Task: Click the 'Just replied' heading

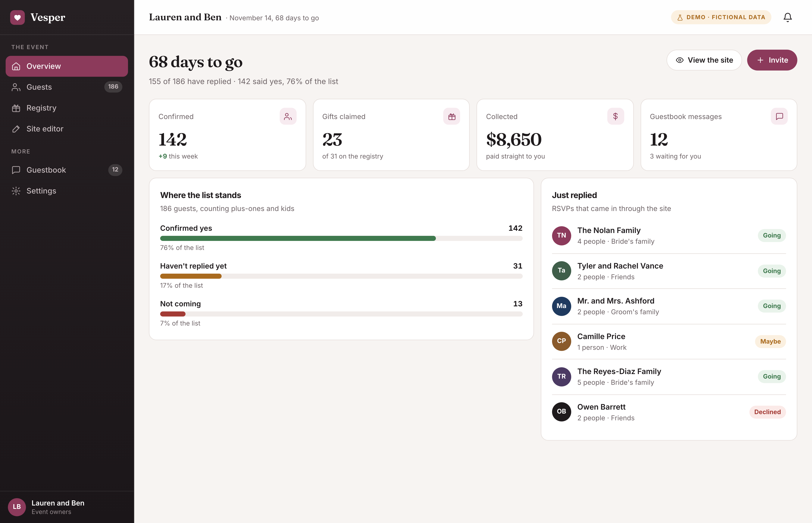Action: pos(574,195)
